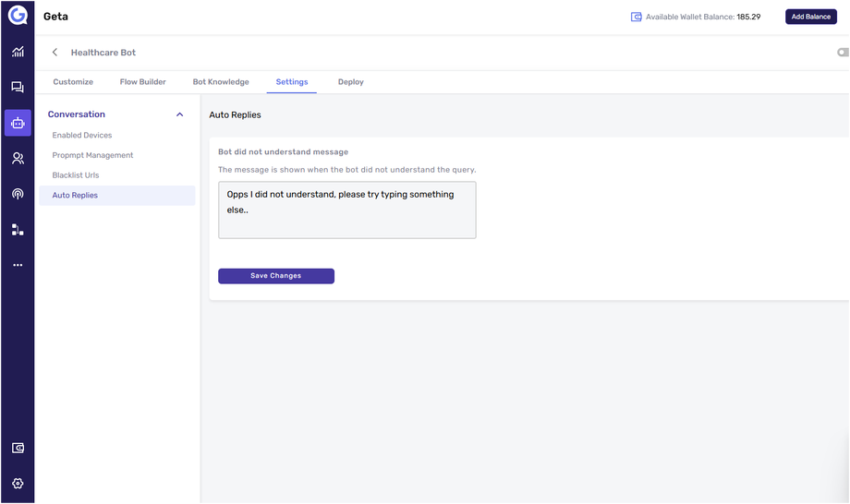Collapse the Conversation section chevron
Screen dimensions: 850x504
coord(179,114)
